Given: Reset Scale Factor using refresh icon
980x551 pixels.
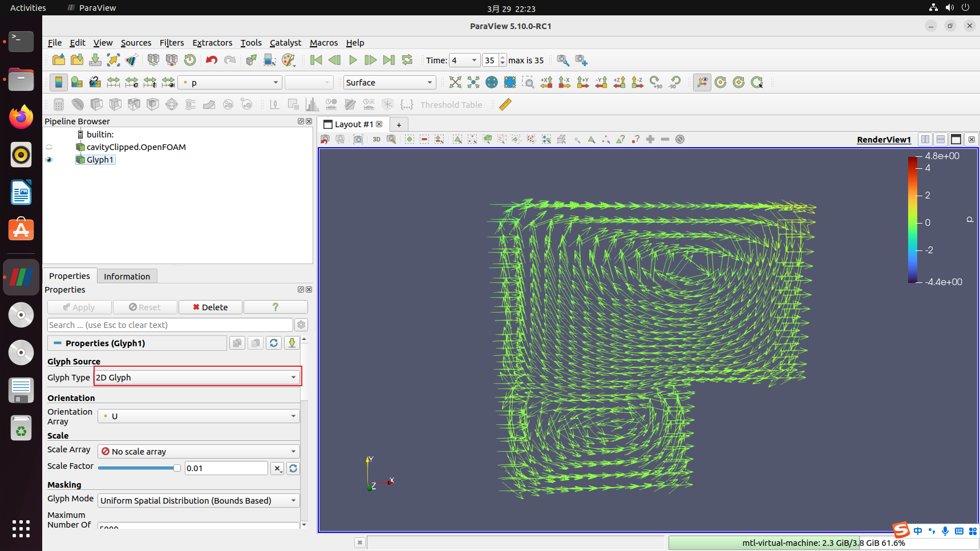Looking at the screenshot, I should 293,468.
